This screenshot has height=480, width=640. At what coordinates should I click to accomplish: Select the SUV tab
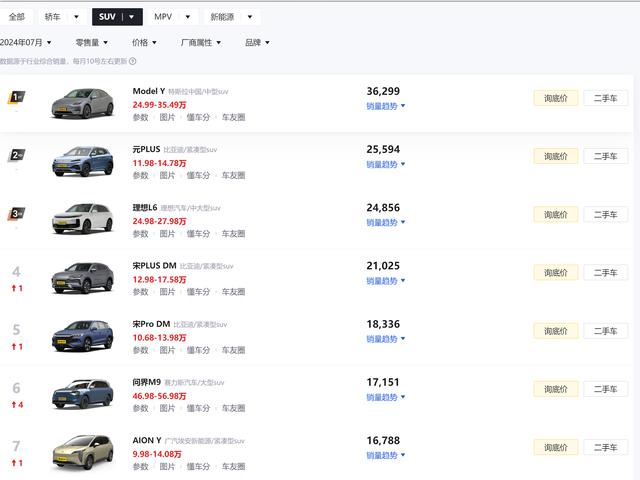(x=107, y=17)
